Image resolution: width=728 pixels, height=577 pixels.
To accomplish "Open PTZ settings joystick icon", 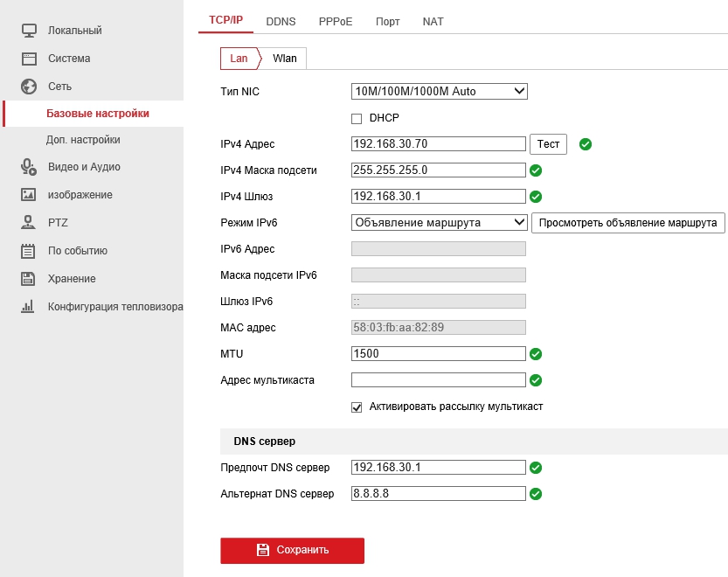I will (29, 223).
